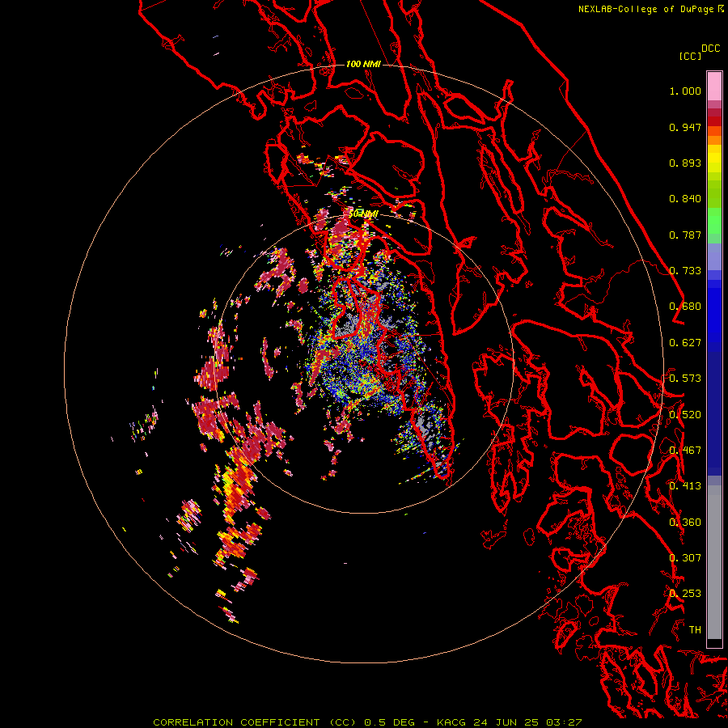728x728 pixels.
Task: Click the [CC] legend unit label
Action: point(690,56)
